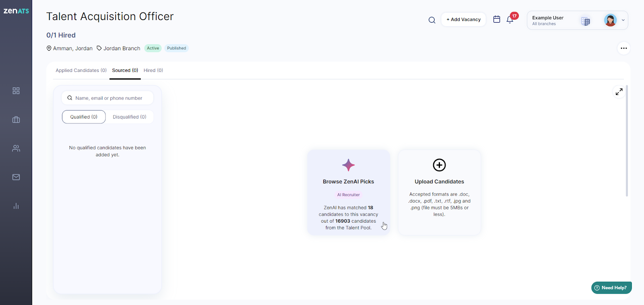The width and height of the screenshot is (644, 305).
Task: Select the Sourced (0) tab
Action: click(125, 70)
